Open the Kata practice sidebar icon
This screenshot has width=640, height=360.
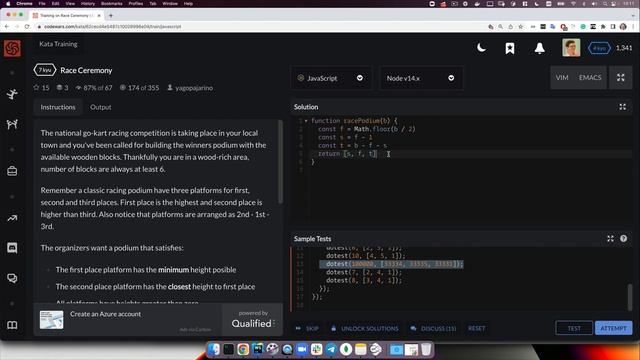12,94
